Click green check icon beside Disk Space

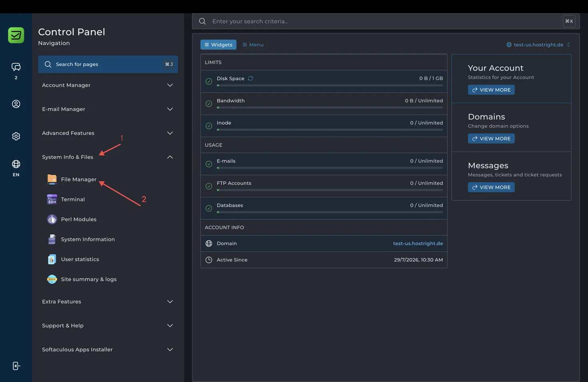pos(209,82)
